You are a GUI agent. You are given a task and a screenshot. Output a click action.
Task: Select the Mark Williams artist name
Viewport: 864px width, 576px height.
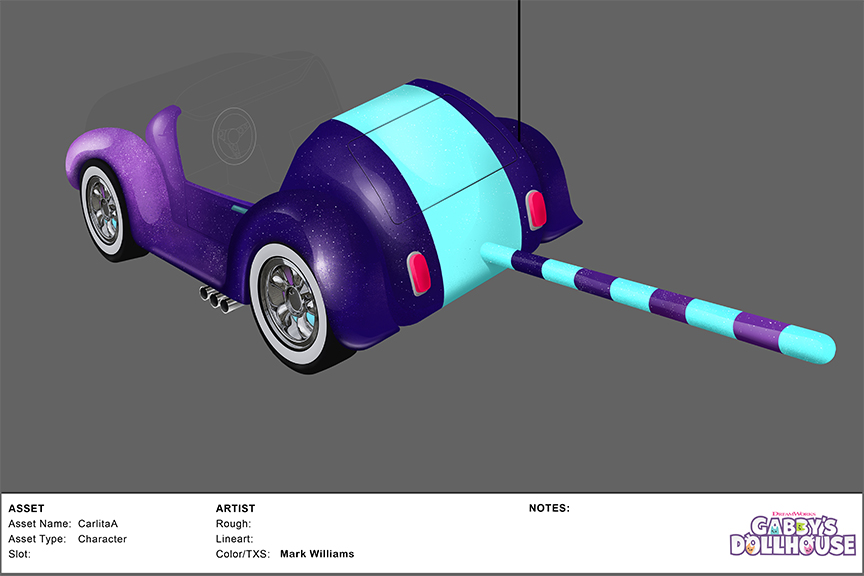(x=317, y=554)
